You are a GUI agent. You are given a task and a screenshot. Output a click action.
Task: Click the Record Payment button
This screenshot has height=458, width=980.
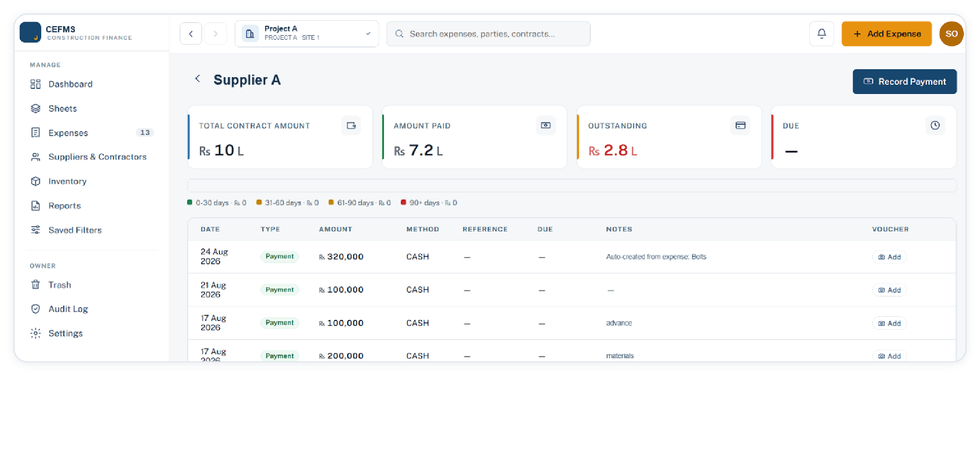[x=905, y=82]
